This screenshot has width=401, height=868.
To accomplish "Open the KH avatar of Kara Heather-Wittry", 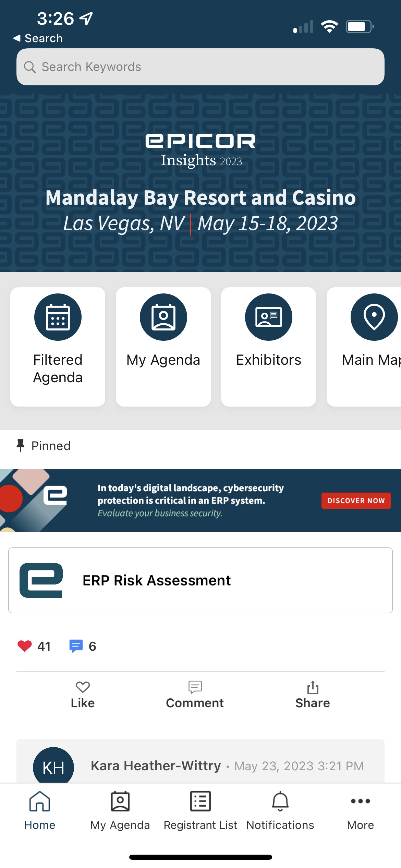I will tap(53, 766).
